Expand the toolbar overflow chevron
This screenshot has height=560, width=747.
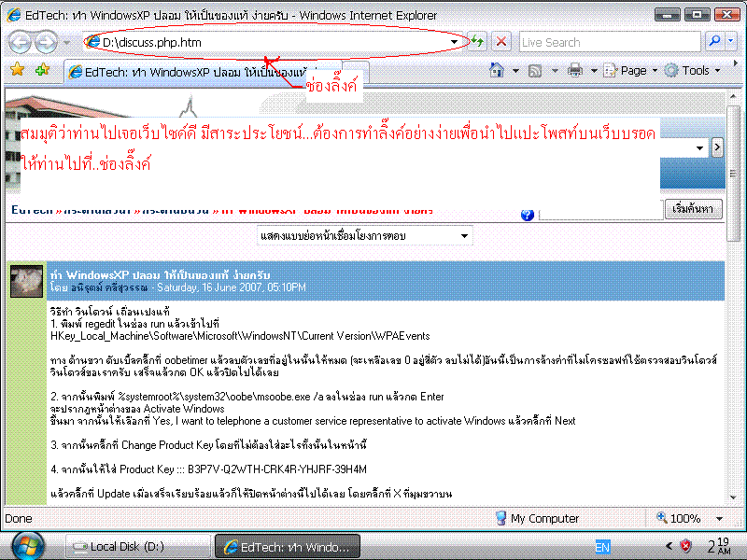(x=736, y=63)
